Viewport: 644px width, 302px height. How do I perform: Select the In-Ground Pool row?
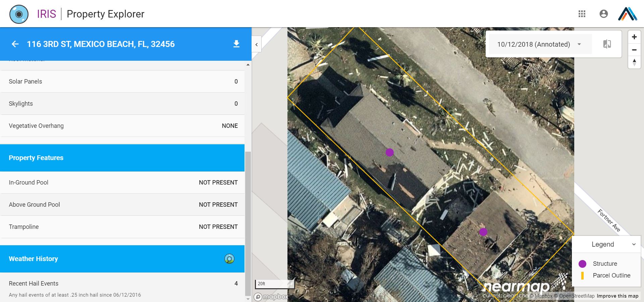tap(122, 183)
